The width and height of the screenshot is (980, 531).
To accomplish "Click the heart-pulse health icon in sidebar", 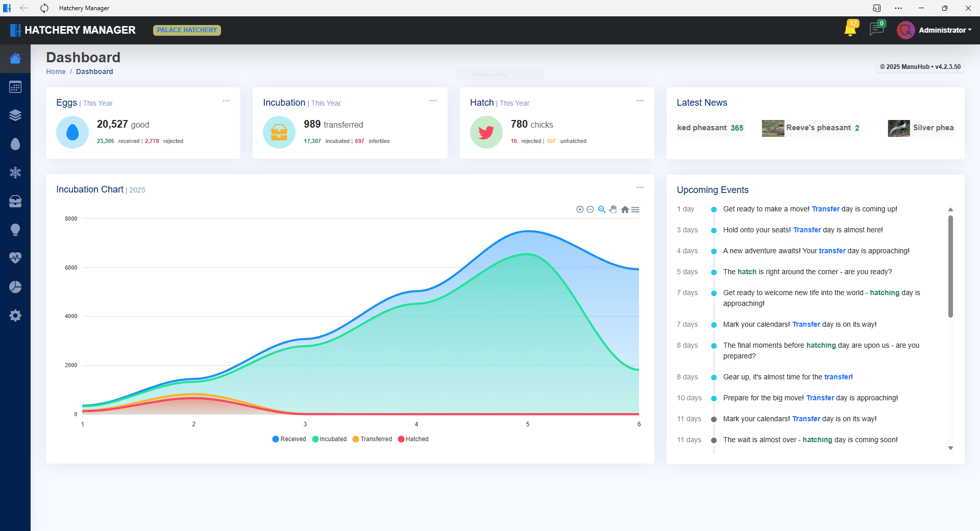I will pos(15,258).
